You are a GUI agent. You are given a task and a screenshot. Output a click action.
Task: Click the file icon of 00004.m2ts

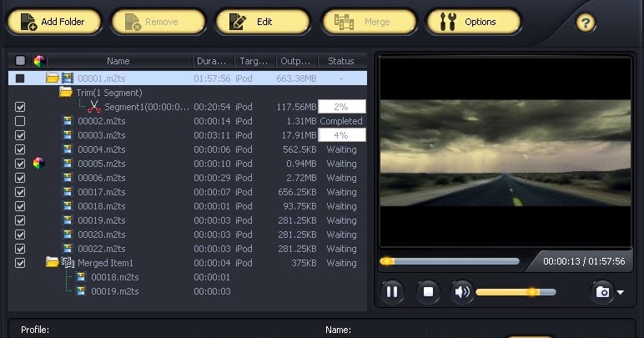(x=68, y=149)
